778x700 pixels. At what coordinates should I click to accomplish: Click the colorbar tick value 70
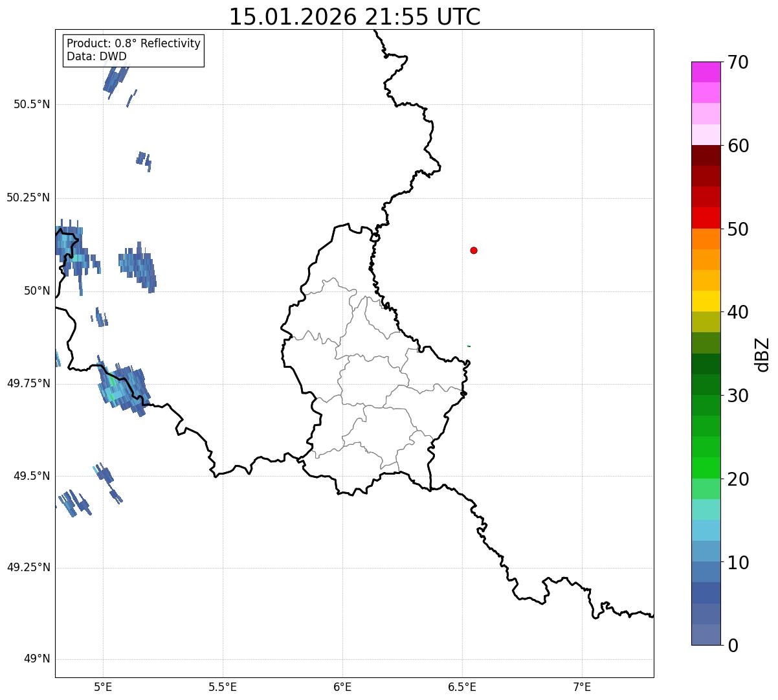[738, 62]
